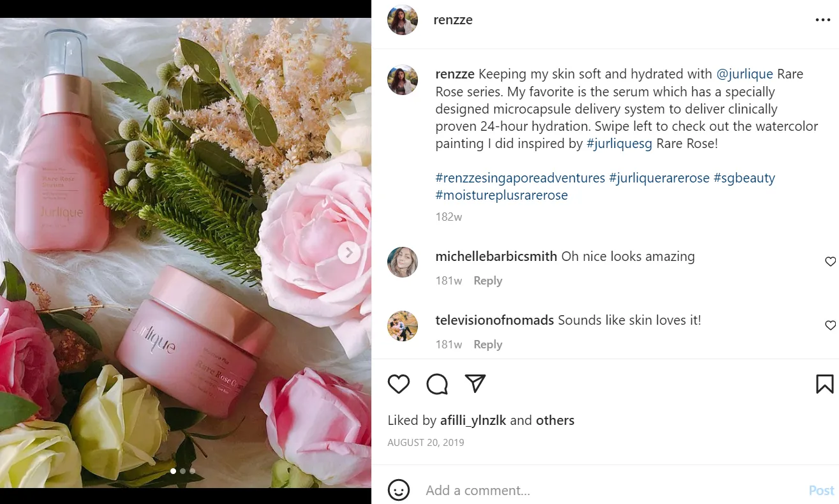839x504 pixels.
Task: Share post via paper plane icon
Action: [475, 383]
